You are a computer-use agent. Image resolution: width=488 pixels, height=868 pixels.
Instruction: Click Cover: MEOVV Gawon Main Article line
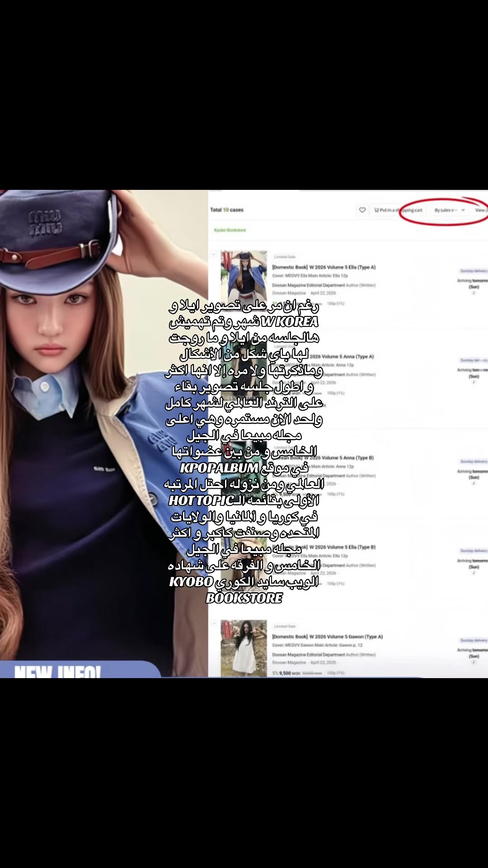pyautogui.click(x=317, y=645)
